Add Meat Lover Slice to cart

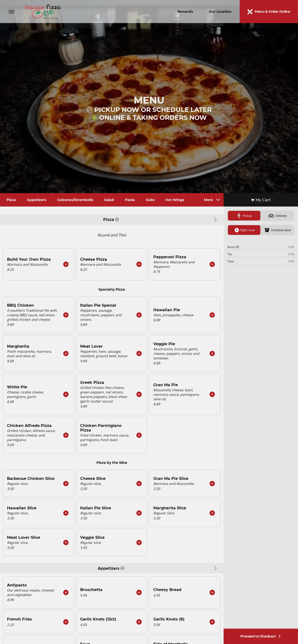click(66, 543)
